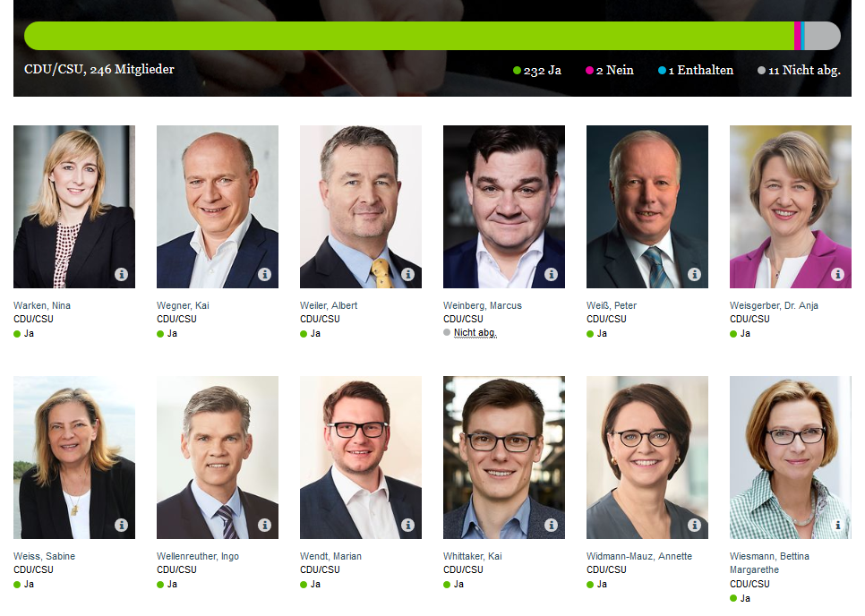Click info icon on Peter Weiß's portrait

click(695, 274)
